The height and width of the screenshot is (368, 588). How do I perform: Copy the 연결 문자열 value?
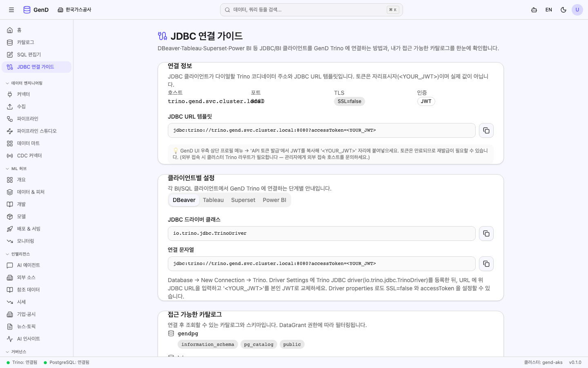coord(486,264)
